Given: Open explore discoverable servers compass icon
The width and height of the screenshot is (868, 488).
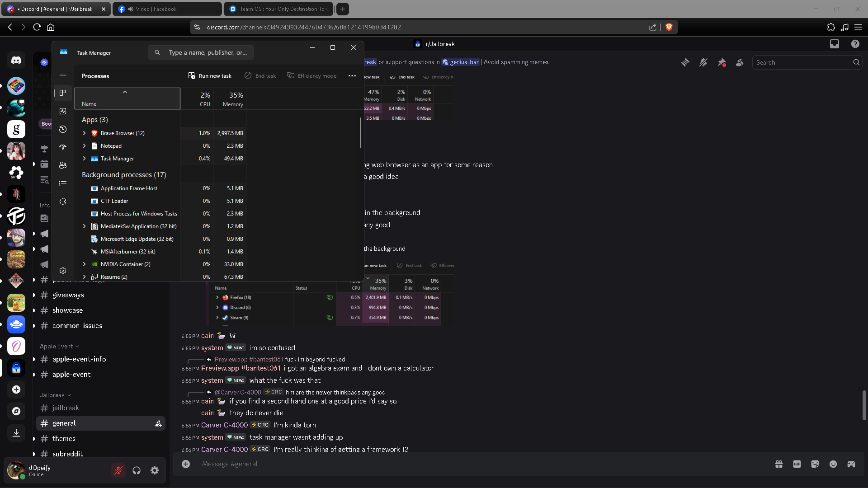Looking at the screenshot, I should coord(16,411).
